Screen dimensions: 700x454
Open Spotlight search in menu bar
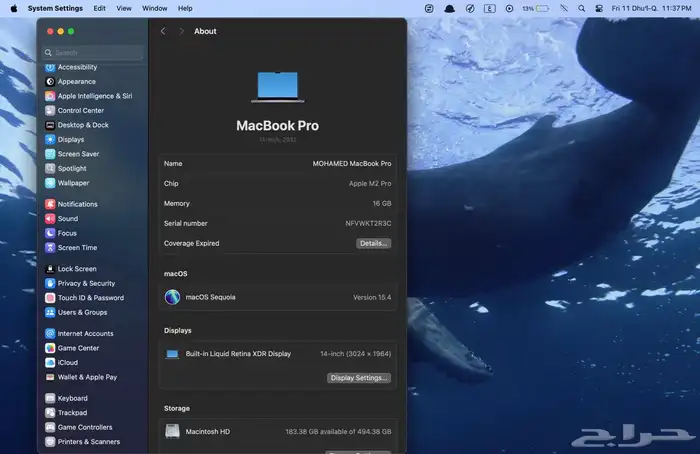[582, 8]
